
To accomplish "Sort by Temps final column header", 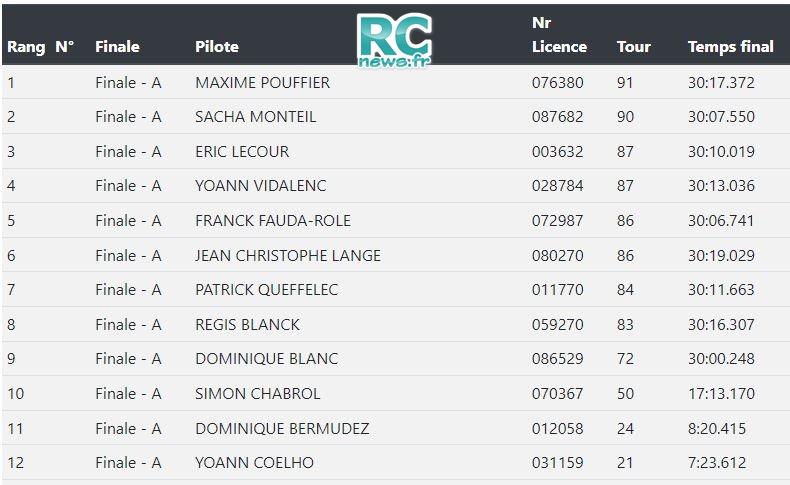I will (x=731, y=47).
